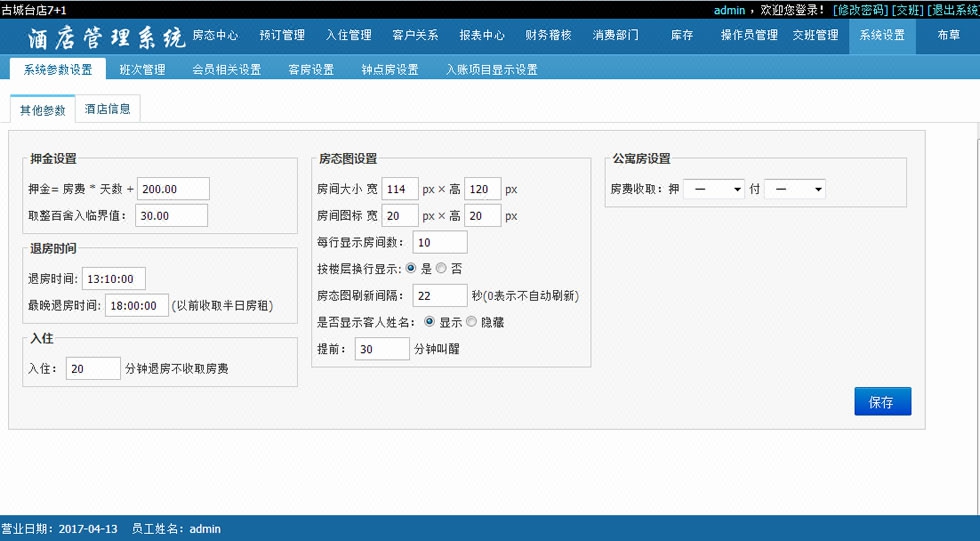Click the 公寓房设置 section heading
Screen dimensions: 980x541
(641, 159)
